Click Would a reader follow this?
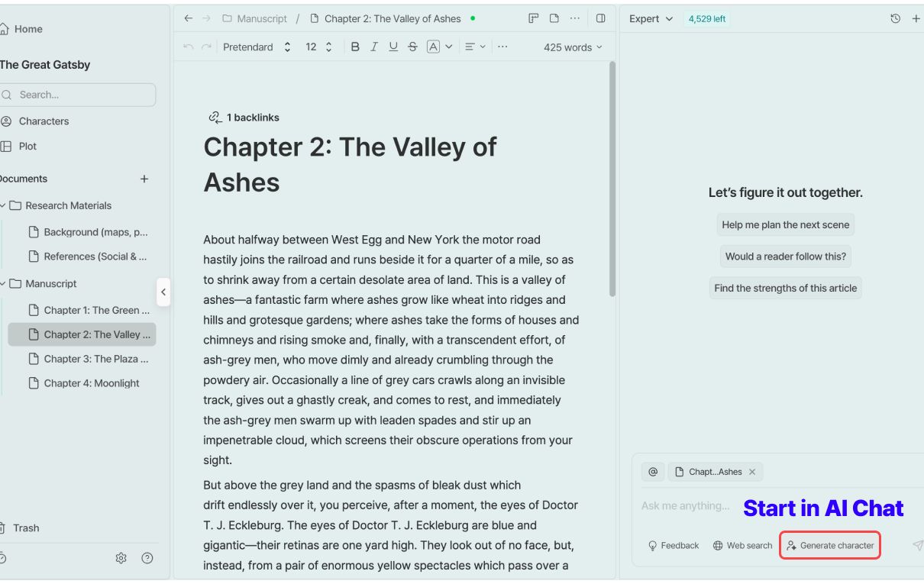Viewport: 924px width, 584px height. (x=786, y=257)
